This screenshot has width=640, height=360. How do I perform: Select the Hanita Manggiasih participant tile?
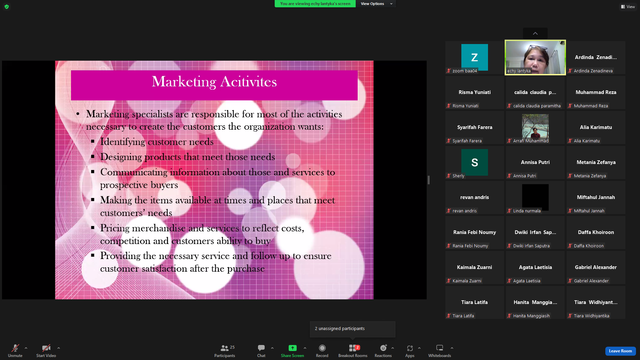pos(535,303)
